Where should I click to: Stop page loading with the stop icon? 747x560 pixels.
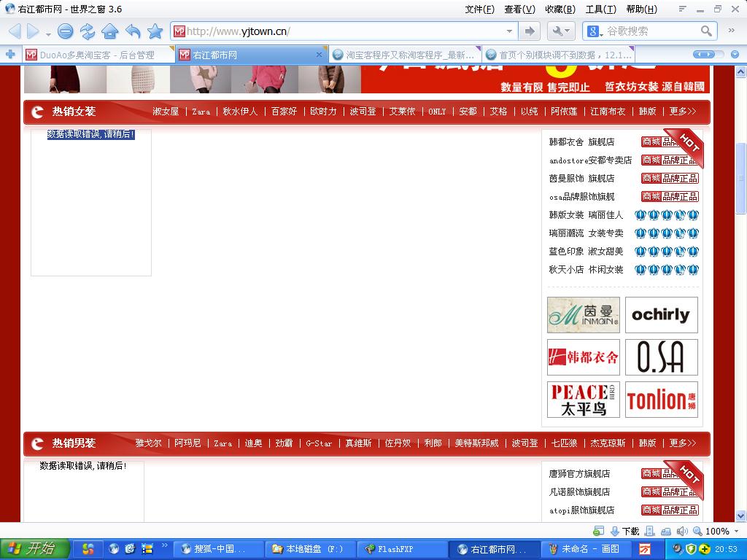click(65, 31)
